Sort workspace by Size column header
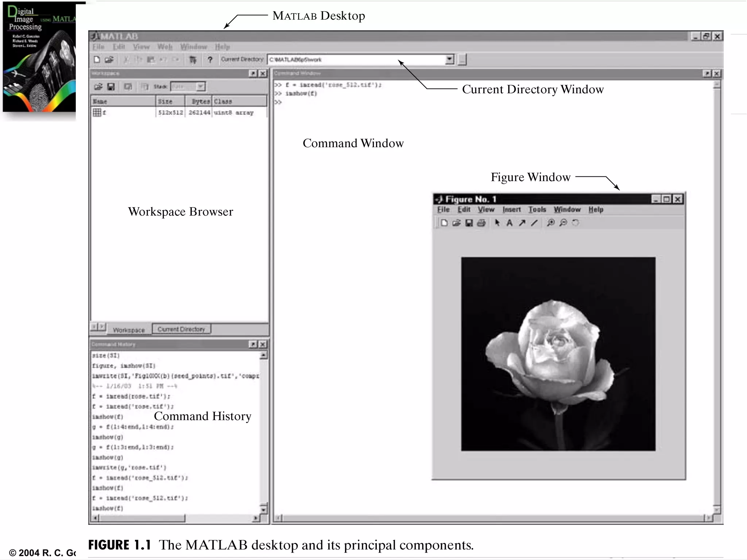The width and height of the screenshot is (747, 560). pyautogui.click(x=171, y=101)
